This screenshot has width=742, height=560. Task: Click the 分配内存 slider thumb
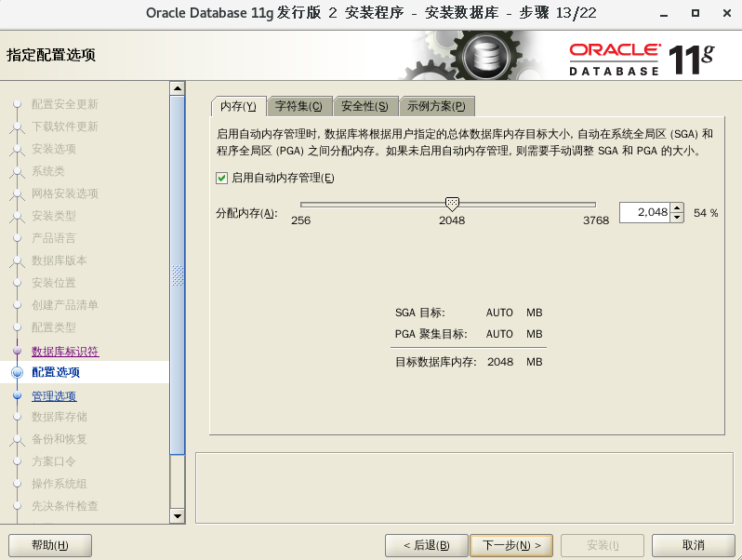tap(453, 204)
